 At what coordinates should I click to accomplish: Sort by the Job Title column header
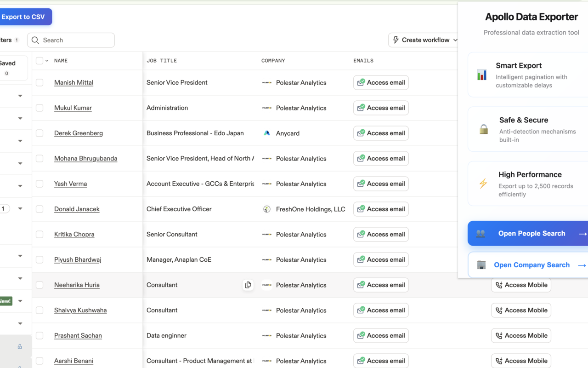coord(162,61)
